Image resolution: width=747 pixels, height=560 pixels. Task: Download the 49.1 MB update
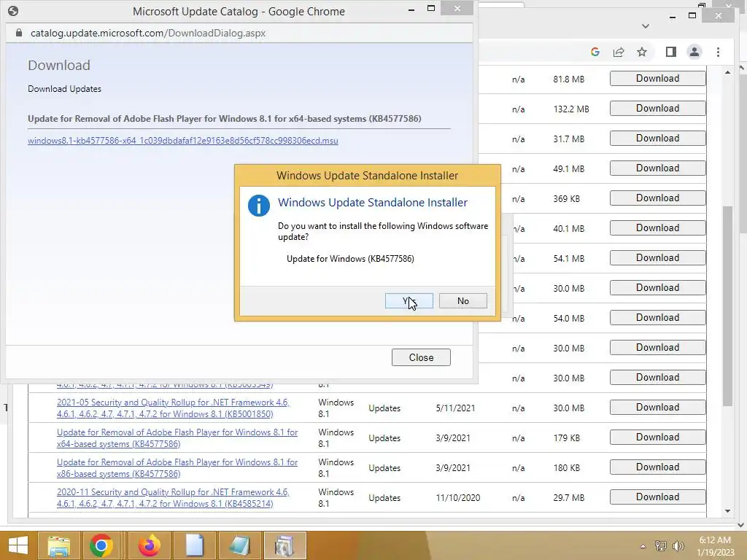pyautogui.click(x=657, y=168)
